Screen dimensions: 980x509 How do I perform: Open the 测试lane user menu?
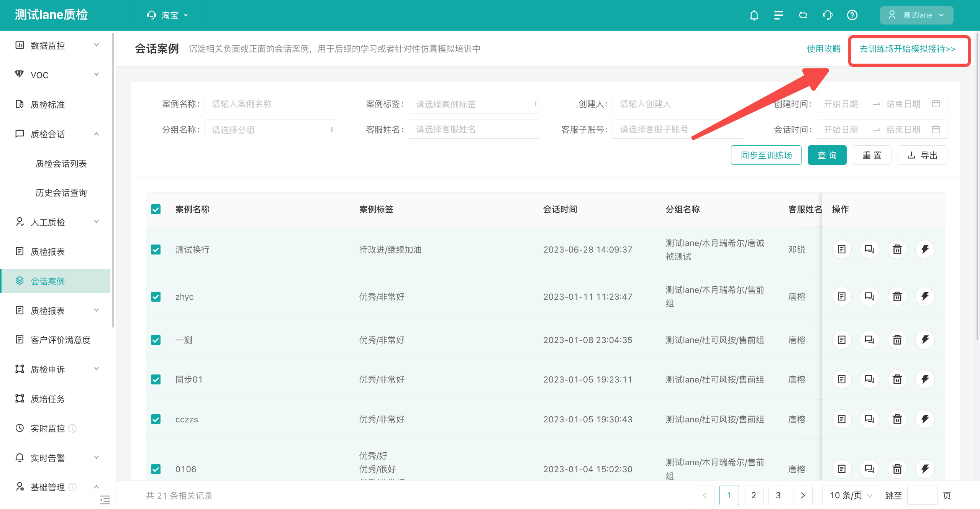coord(916,15)
